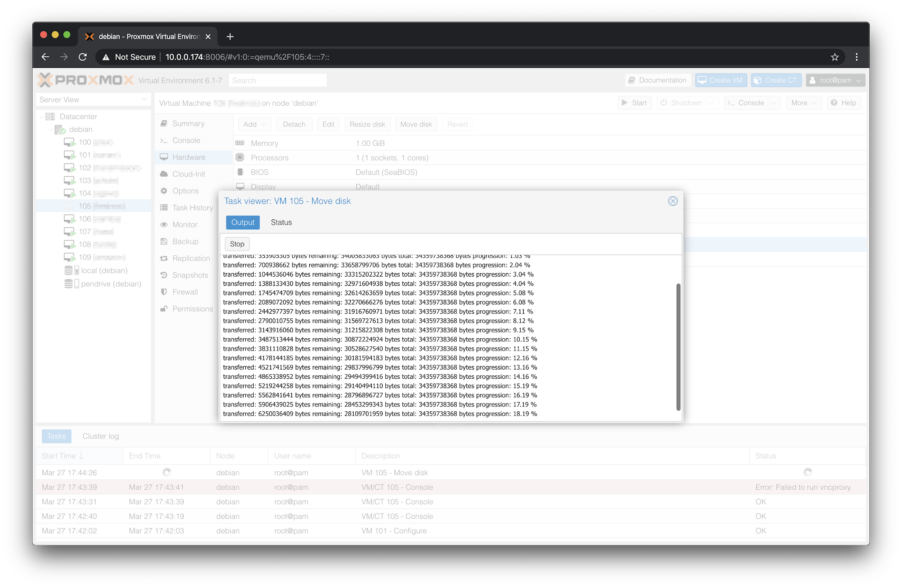Select the Memory hardware row
The height and width of the screenshot is (588, 902).
550,143
